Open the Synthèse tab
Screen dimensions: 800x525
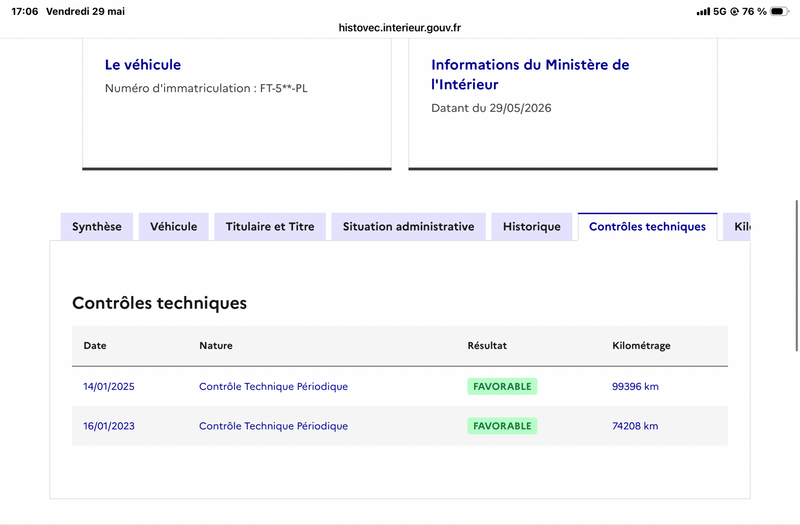click(x=97, y=227)
